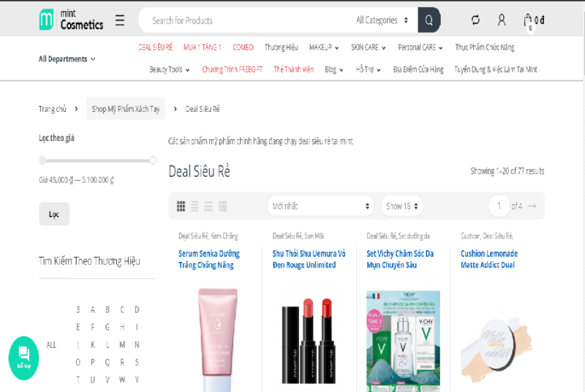Switch to grid view layout

181,206
